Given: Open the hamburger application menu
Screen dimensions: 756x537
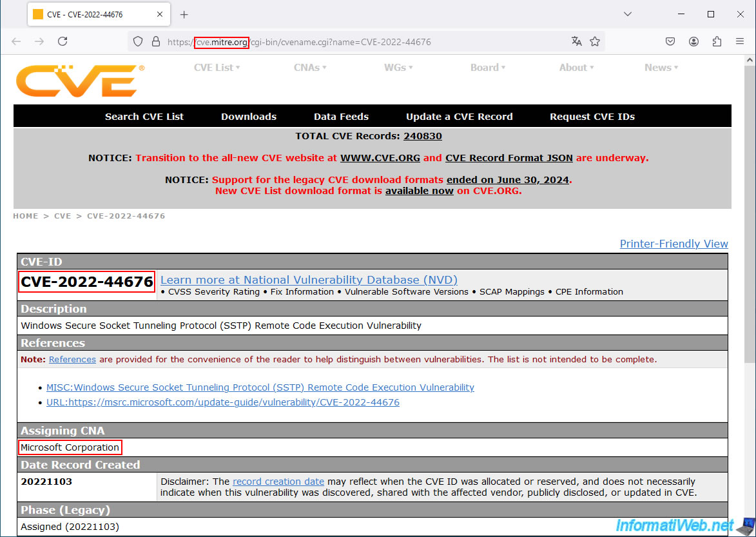Looking at the screenshot, I should pos(740,41).
